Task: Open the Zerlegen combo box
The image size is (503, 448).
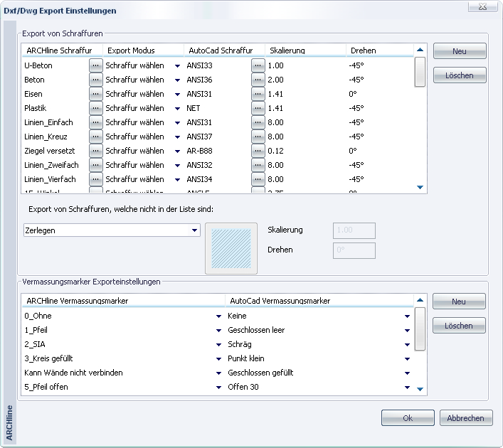Action: tap(112, 230)
